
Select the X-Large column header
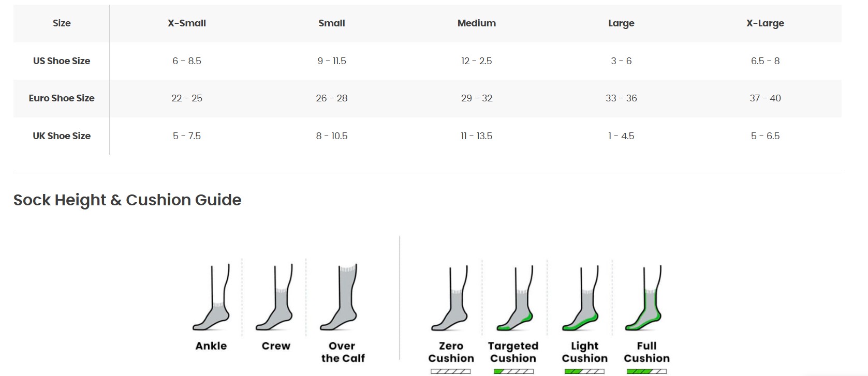click(765, 23)
